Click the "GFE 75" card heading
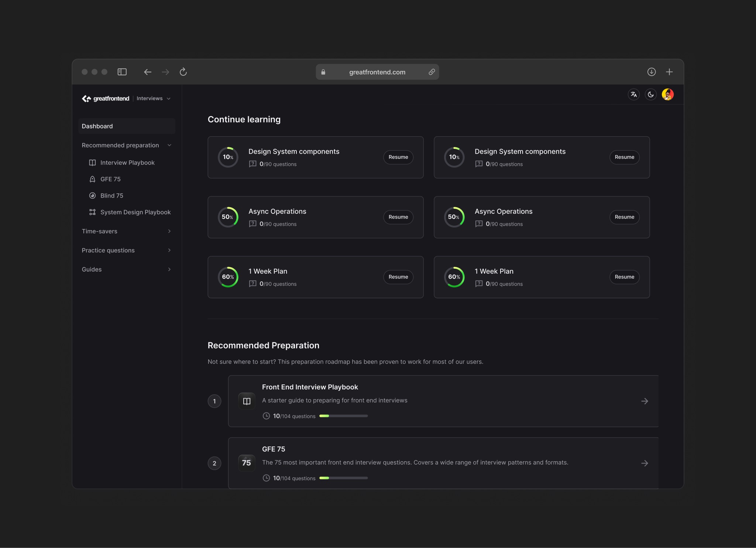Screen dimensions: 756x548 (x=274, y=449)
